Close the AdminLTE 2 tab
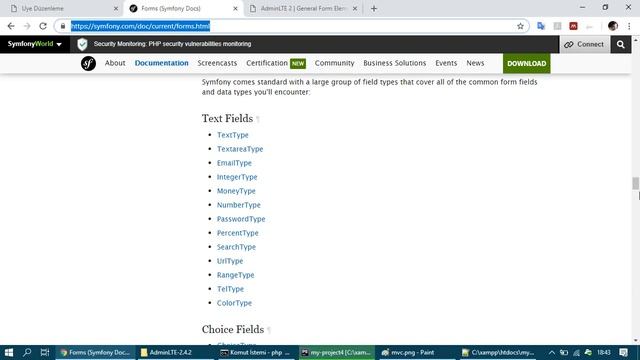 355,9
